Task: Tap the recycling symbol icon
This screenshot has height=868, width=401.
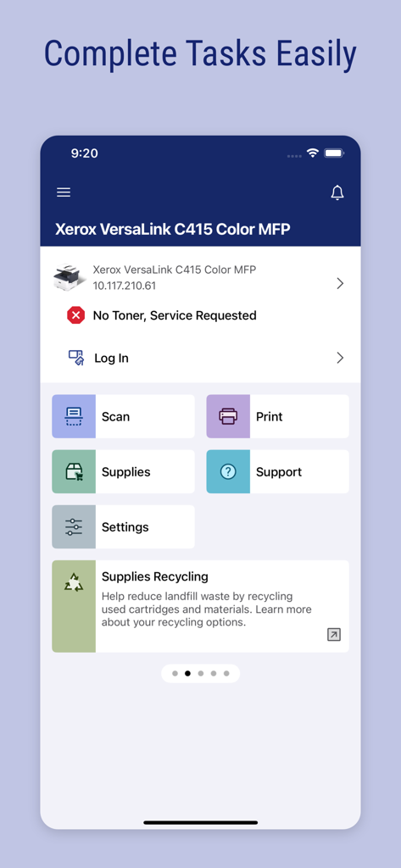Action: click(x=74, y=582)
